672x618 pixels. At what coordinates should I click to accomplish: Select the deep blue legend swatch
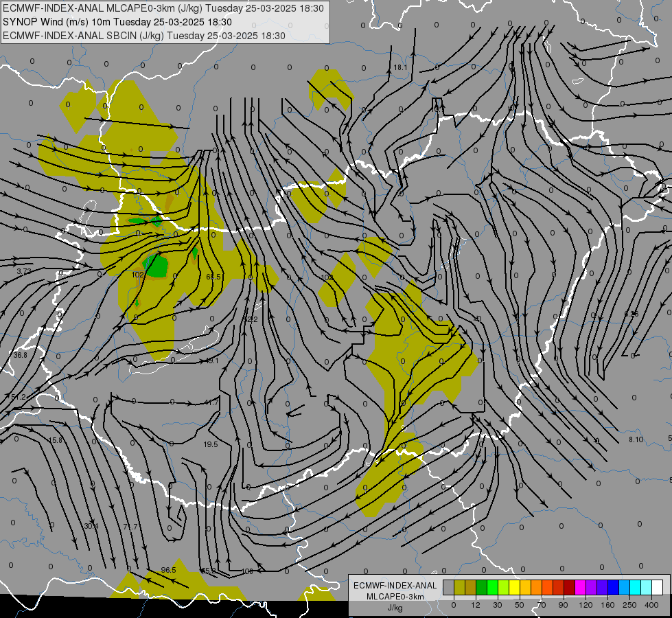613,587
